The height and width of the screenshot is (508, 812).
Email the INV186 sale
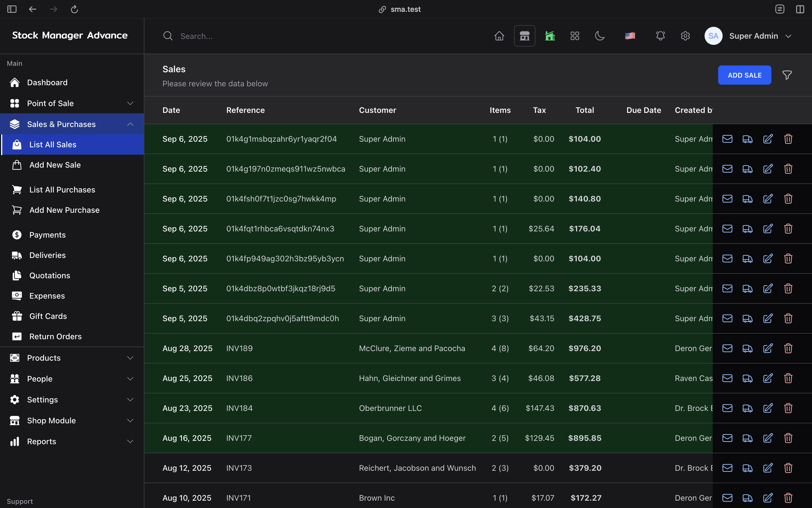tap(727, 378)
